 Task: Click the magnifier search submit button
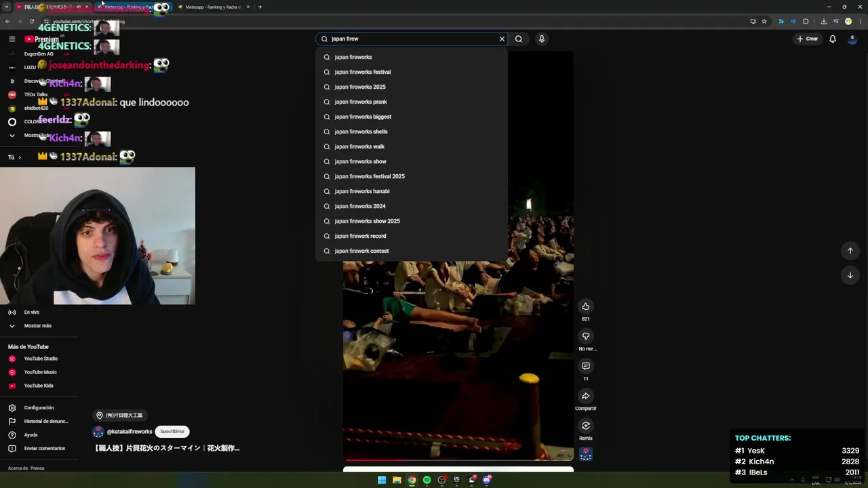(x=519, y=39)
